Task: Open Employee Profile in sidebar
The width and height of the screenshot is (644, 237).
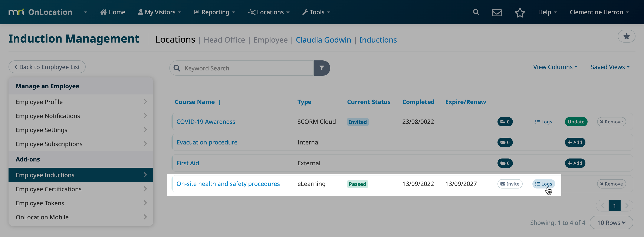Action: point(81,102)
